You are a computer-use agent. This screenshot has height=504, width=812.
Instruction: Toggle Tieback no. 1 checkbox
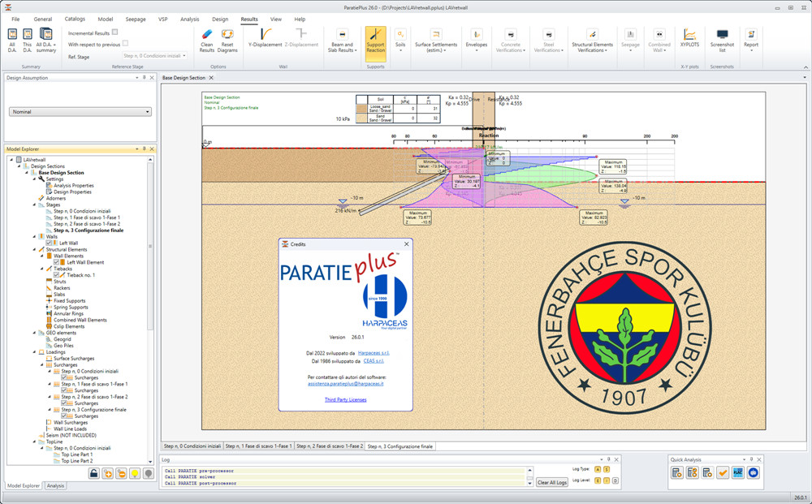tap(57, 275)
